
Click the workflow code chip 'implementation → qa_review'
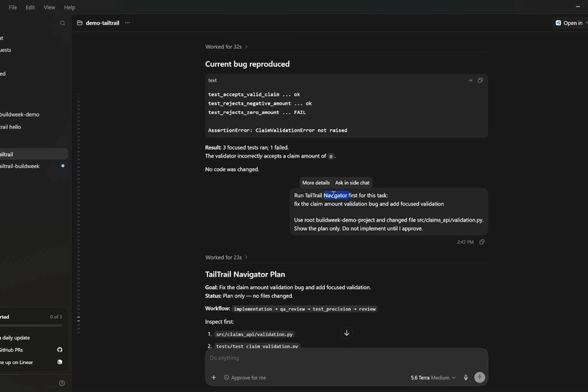coord(304,309)
